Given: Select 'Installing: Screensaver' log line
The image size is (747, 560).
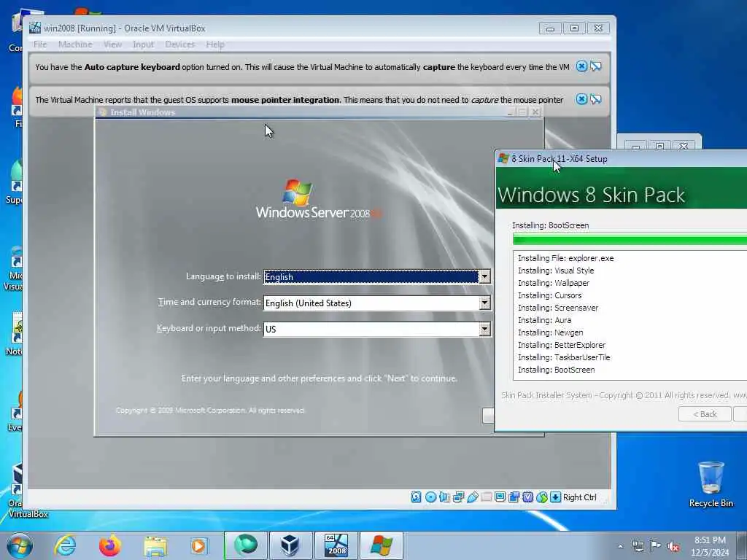Looking at the screenshot, I should pyautogui.click(x=558, y=308).
